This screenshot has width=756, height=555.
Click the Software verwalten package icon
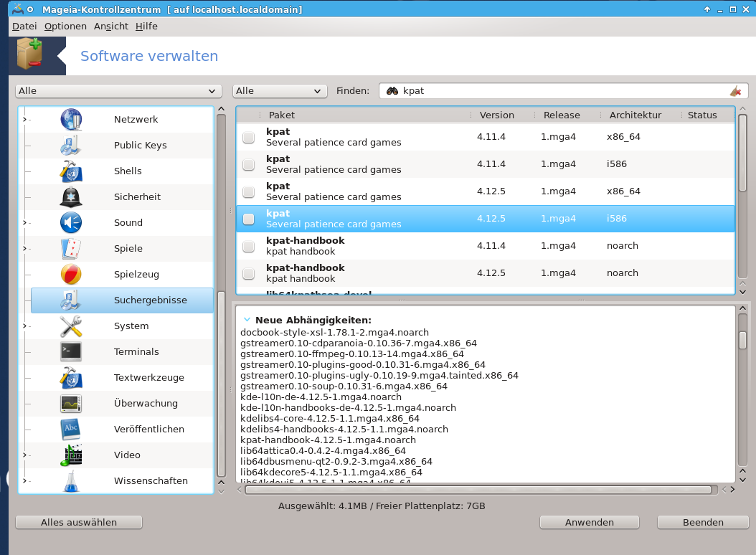(29, 54)
